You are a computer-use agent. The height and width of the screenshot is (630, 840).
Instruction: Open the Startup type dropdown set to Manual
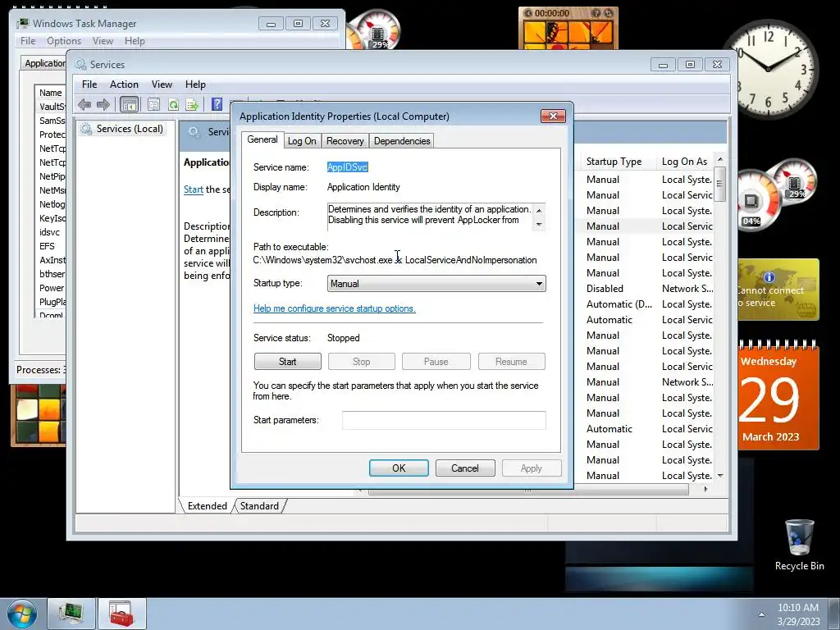(436, 283)
